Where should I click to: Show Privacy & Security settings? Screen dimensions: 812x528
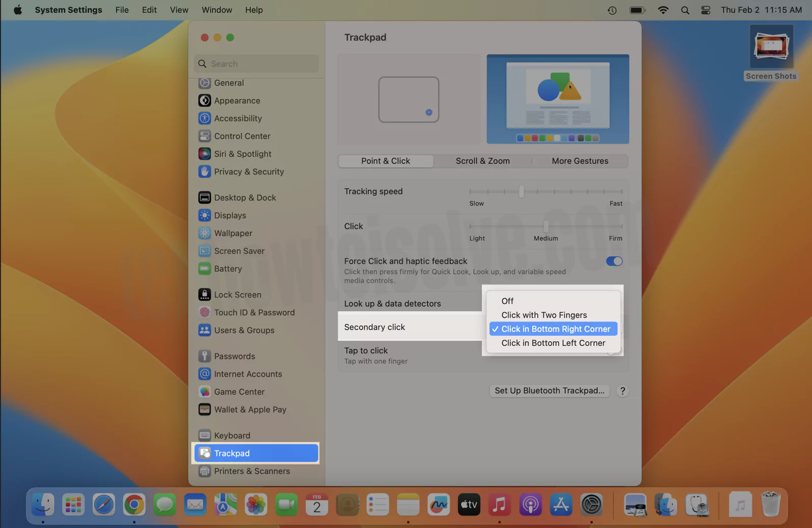point(256,172)
